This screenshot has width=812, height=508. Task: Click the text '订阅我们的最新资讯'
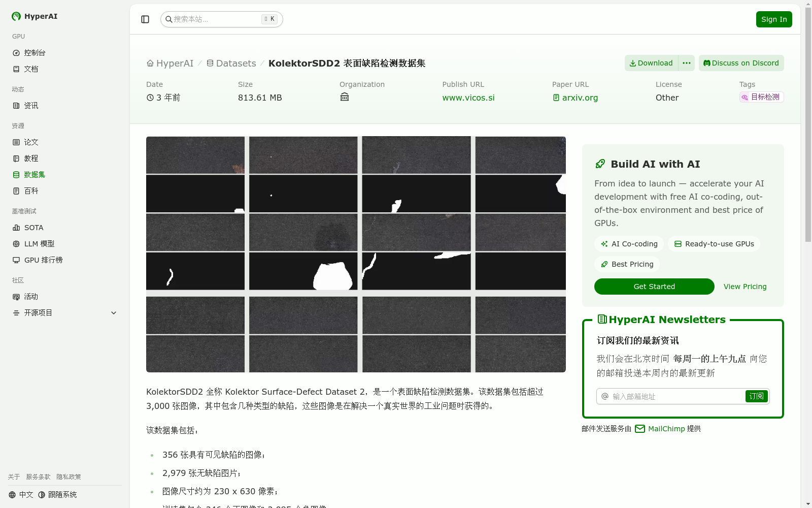(637, 341)
